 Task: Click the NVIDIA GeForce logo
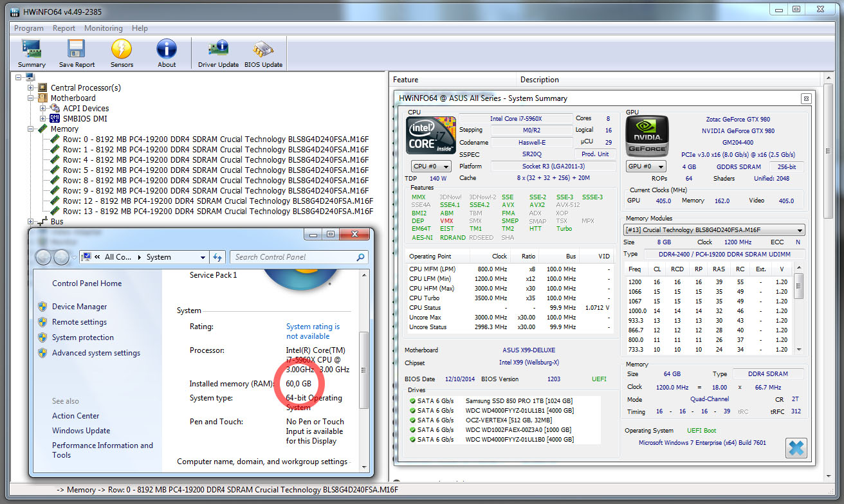[647, 136]
